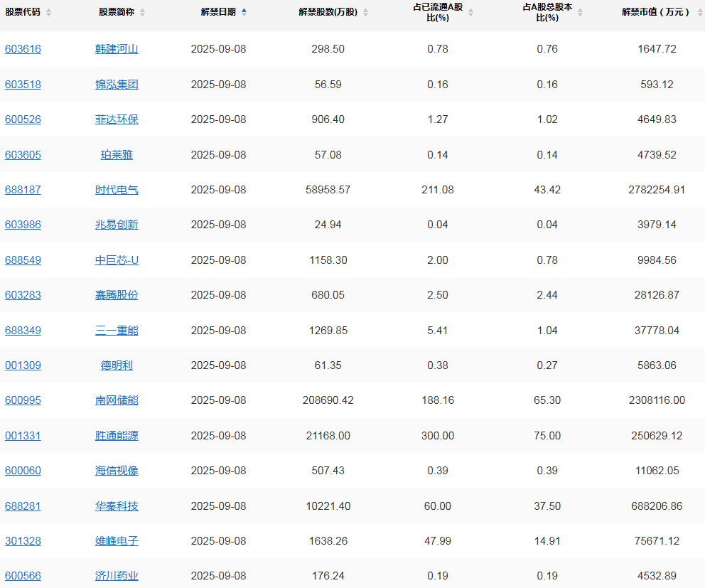Open stock name 兆易创新
This screenshot has height=588, width=705.
(117, 225)
